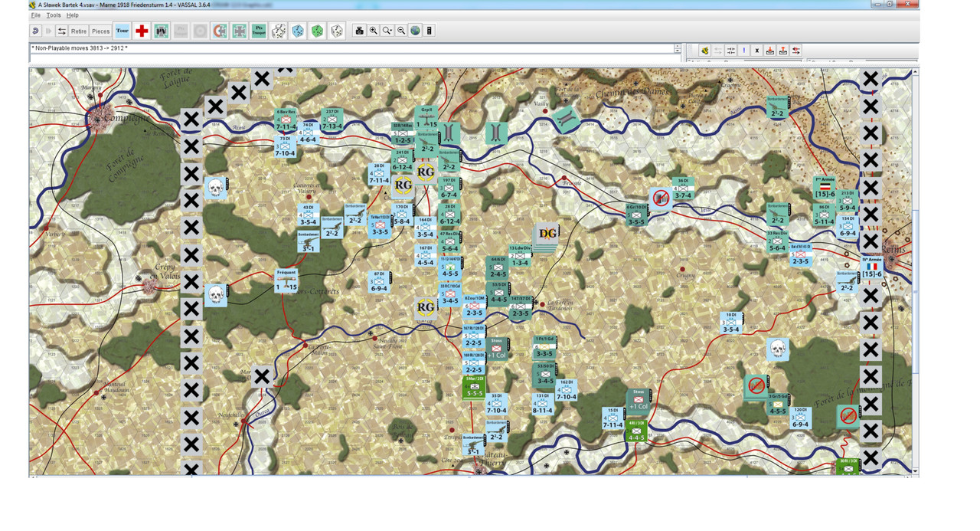Click the Retire button

79,31
